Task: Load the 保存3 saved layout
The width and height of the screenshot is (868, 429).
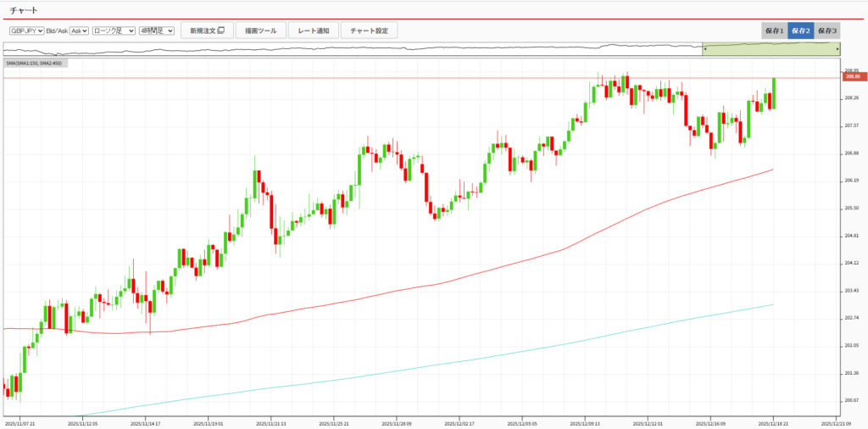Action: point(827,31)
